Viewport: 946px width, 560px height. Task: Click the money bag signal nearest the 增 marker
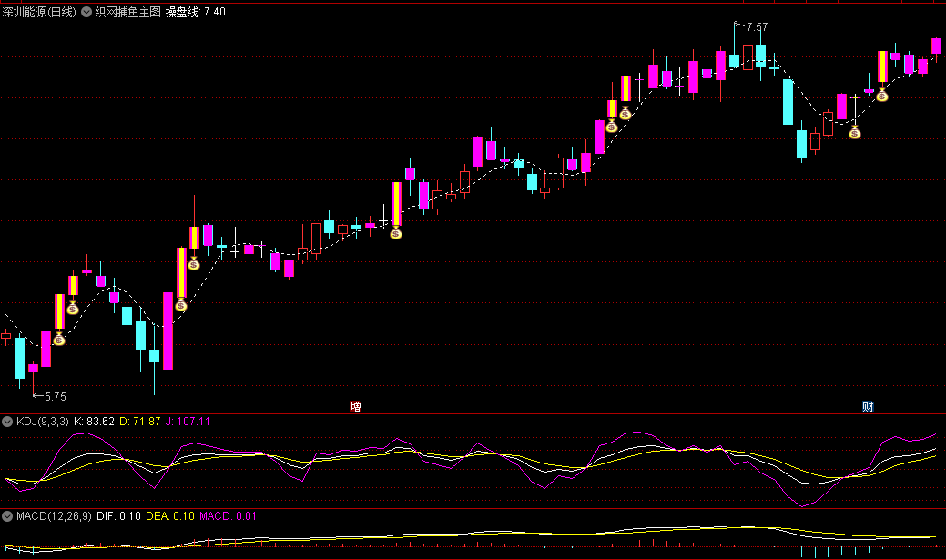396,233
